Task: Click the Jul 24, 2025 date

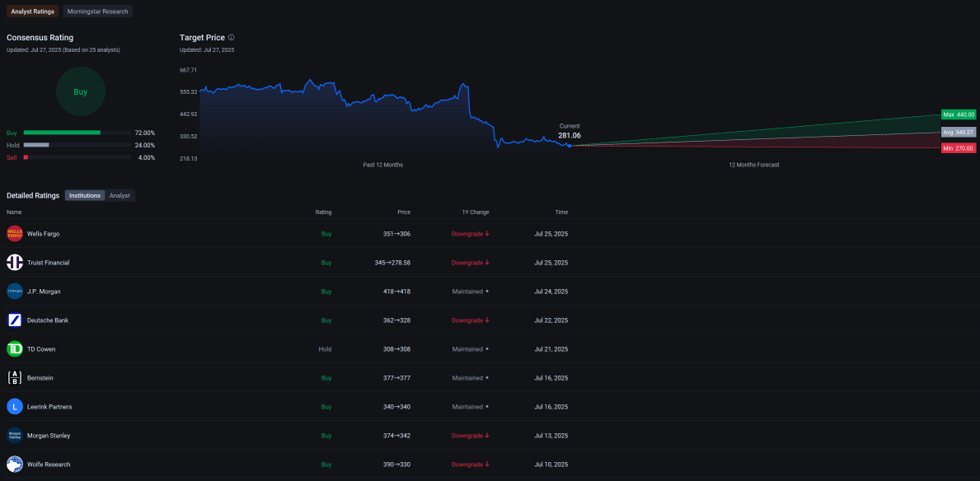Action: pos(551,291)
